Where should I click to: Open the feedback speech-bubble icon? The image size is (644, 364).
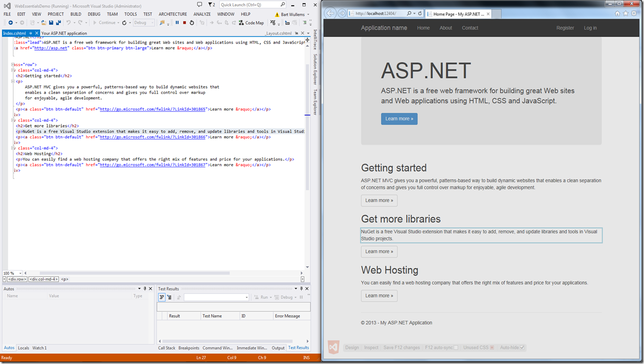coord(200,5)
